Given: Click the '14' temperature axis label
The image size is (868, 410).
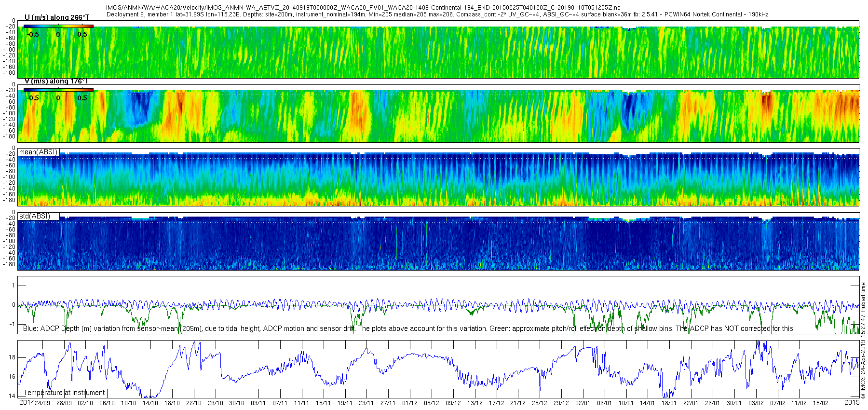Looking at the screenshot, I should (x=12, y=396).
